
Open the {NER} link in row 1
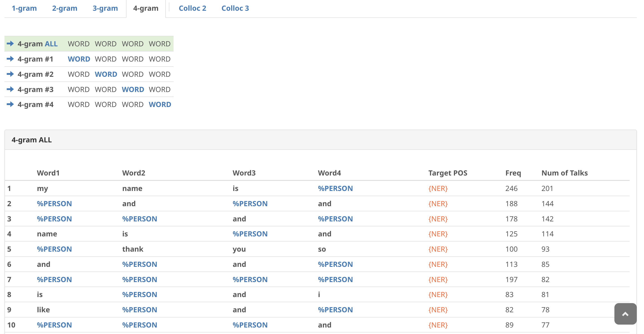[438, 188]
